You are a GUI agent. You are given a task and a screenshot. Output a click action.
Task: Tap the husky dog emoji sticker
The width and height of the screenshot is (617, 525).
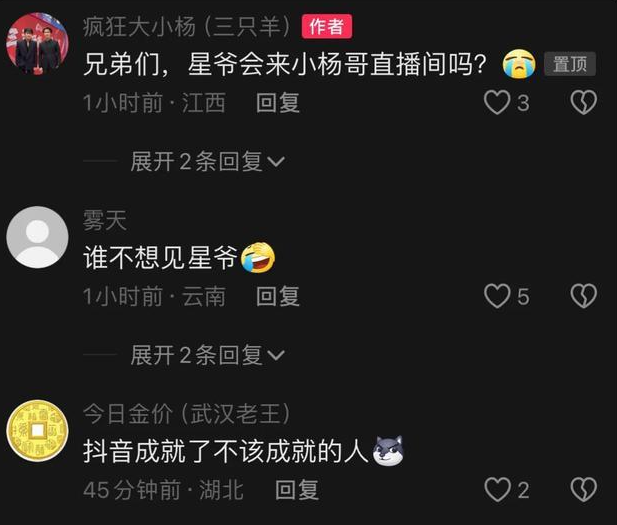click(388, 451)
